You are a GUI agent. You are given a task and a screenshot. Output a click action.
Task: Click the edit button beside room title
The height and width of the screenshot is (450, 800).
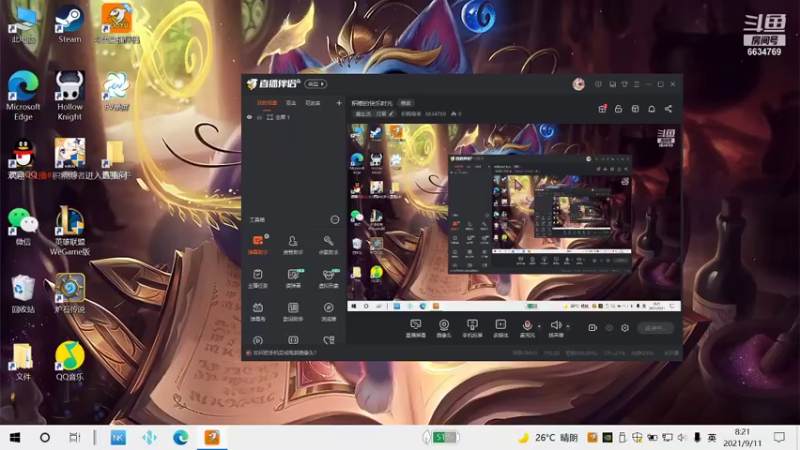click(406, 103)
